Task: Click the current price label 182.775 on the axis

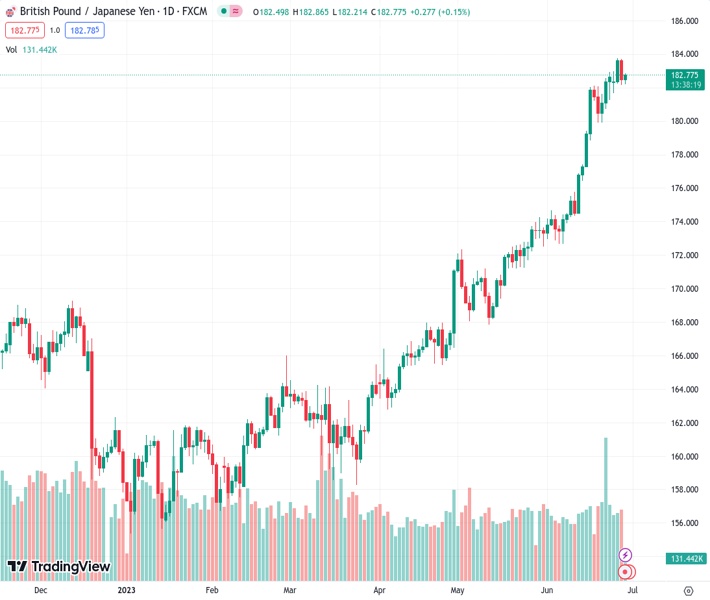Action: point(685,75)
